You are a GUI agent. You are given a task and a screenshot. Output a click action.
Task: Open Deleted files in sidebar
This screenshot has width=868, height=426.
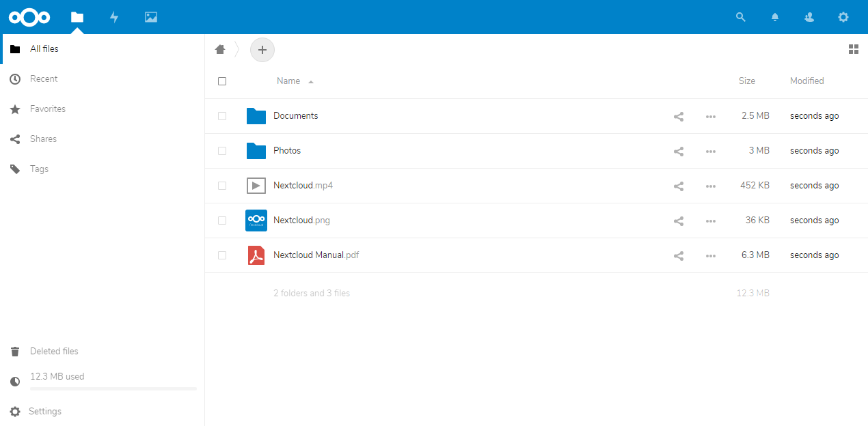pyautogui.click(x=103, y=352)
